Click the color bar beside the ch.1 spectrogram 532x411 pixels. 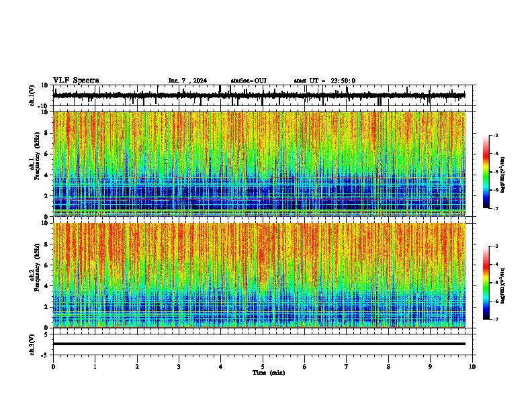(x=486, y=172)
